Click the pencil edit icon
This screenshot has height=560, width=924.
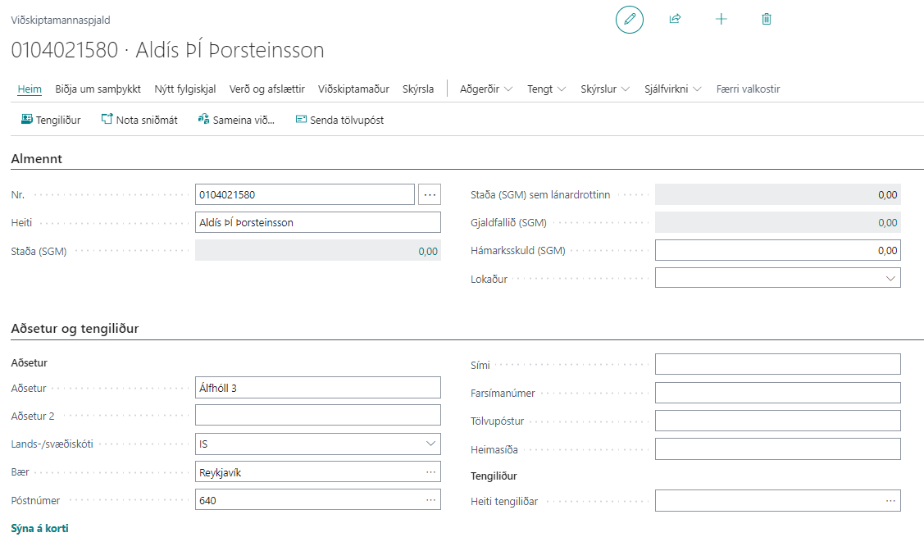tap(630, 19)
